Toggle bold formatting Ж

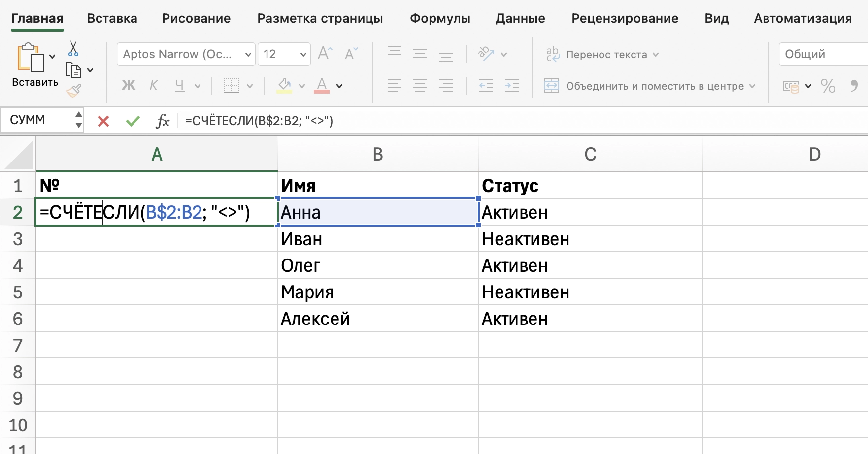(x=128, y=86)
